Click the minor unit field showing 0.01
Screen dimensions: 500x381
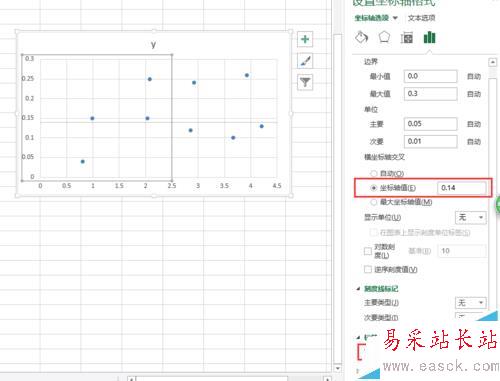click(x=430, y=141)
